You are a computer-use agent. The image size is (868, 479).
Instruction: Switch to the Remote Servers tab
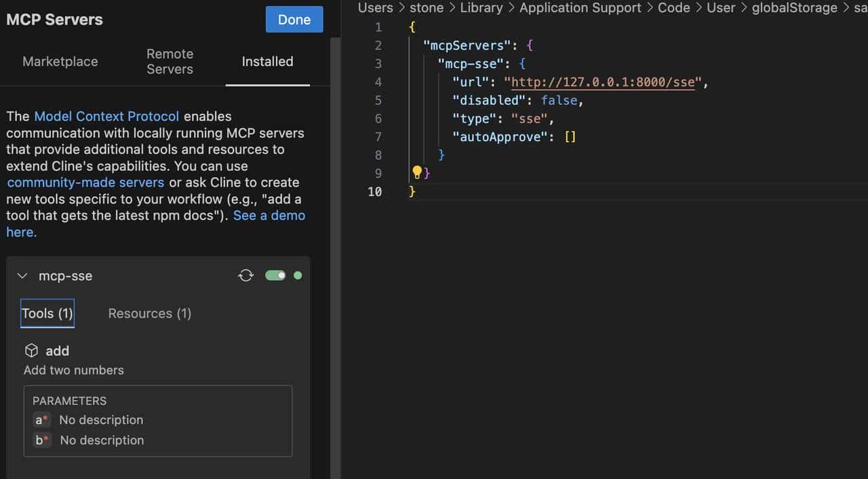point(170,61)
